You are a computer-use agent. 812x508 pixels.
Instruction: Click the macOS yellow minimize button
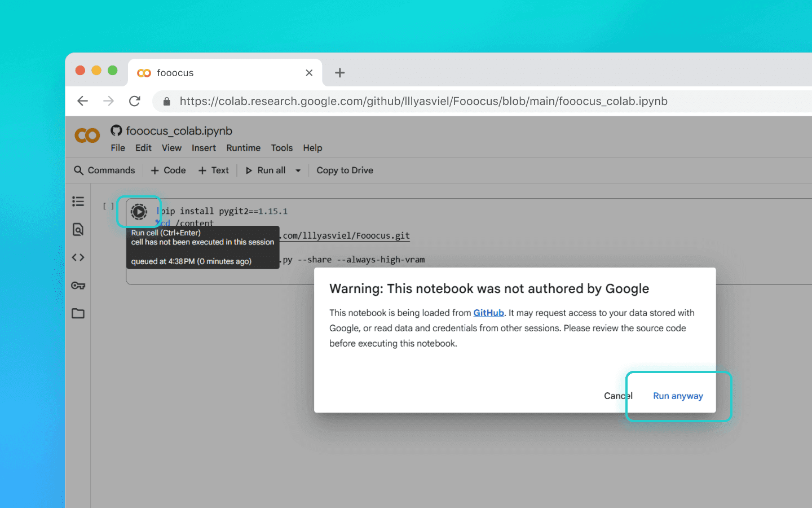[96, 70]
